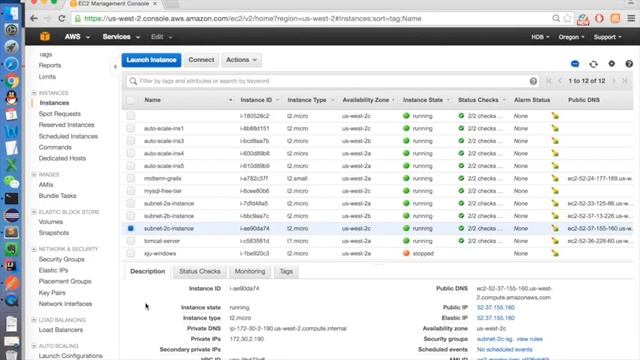Screen dimensions: 640x360
Task: Click alarm icon for midterm-grails row
Action: 555,178
